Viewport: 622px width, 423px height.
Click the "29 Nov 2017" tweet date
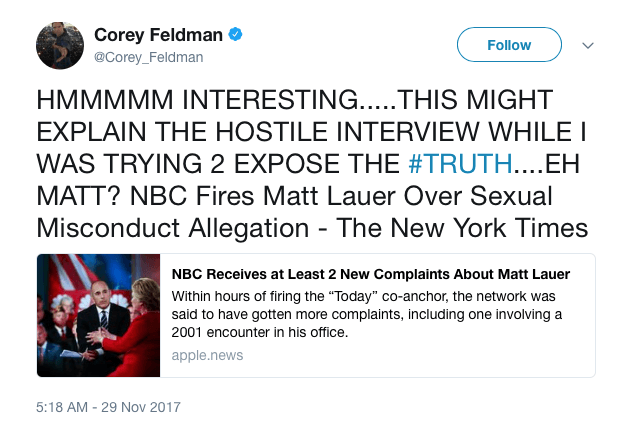144,407
